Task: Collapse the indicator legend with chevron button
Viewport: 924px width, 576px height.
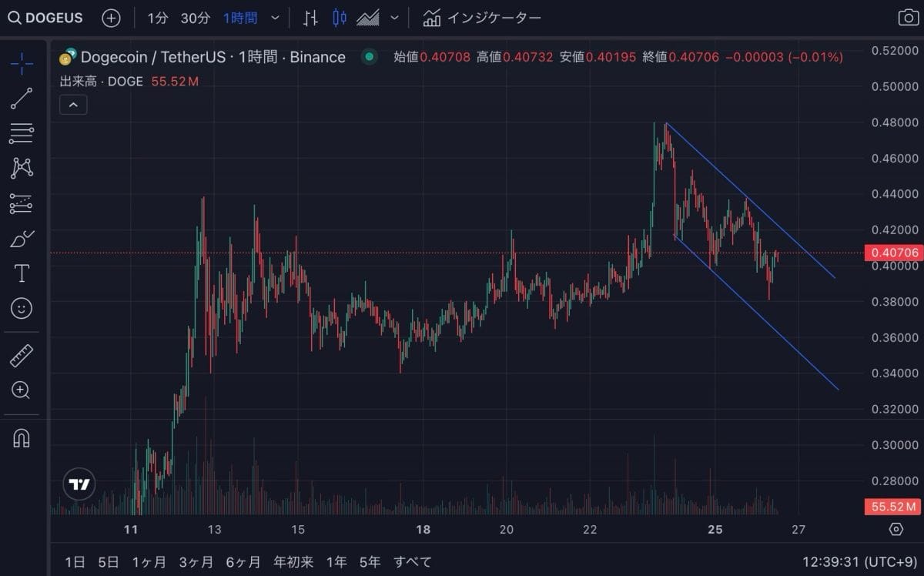Action: [x=74, y=105]
